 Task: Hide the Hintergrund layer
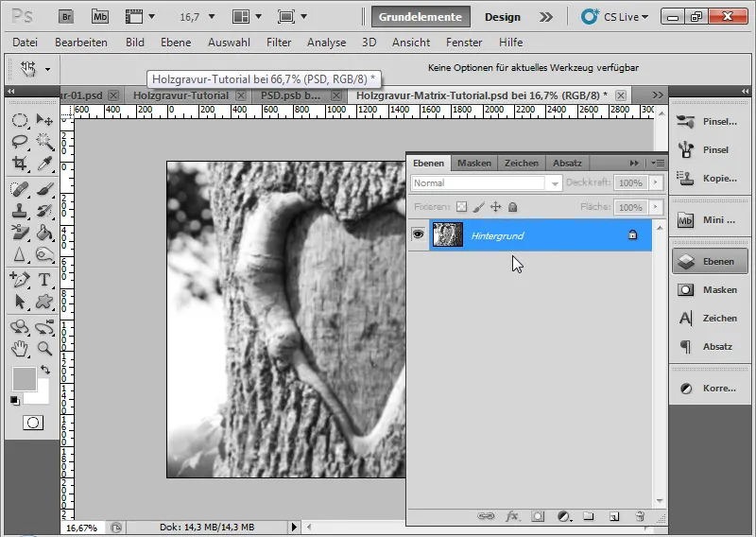click(x=418, y=234)
